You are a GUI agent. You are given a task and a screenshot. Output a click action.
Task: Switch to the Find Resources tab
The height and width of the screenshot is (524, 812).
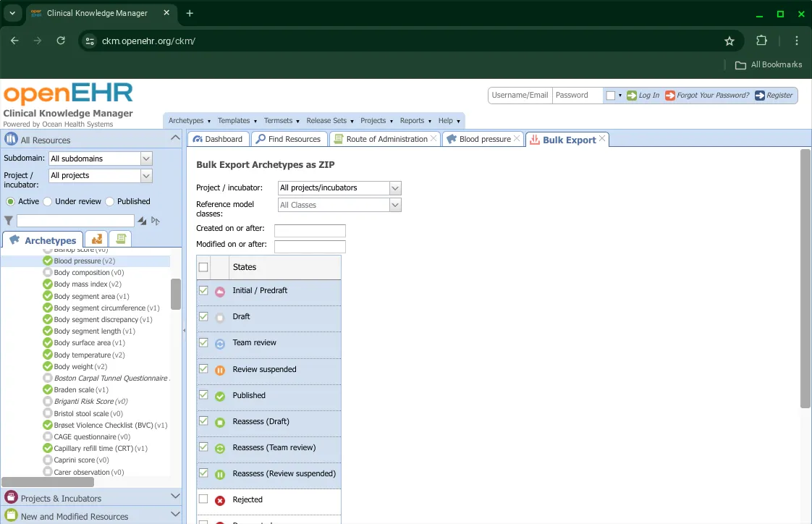point(288,139)
